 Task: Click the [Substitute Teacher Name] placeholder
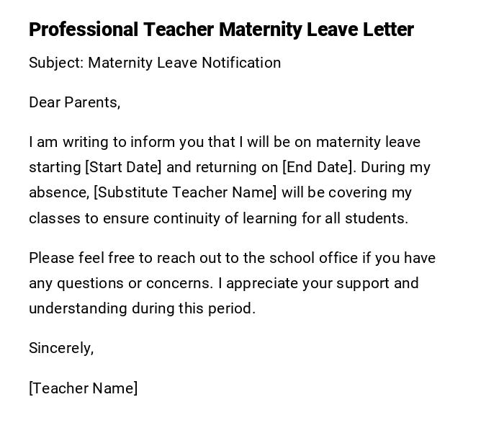[185, 192]
